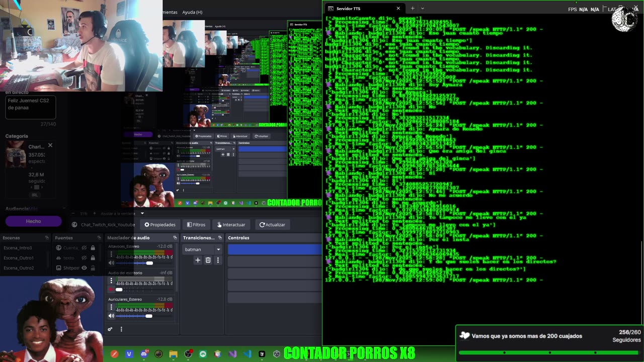
Task: Adjust the Altavoces_Estereo volume slider
Action: pyautogui.click(x=144, y=263)
